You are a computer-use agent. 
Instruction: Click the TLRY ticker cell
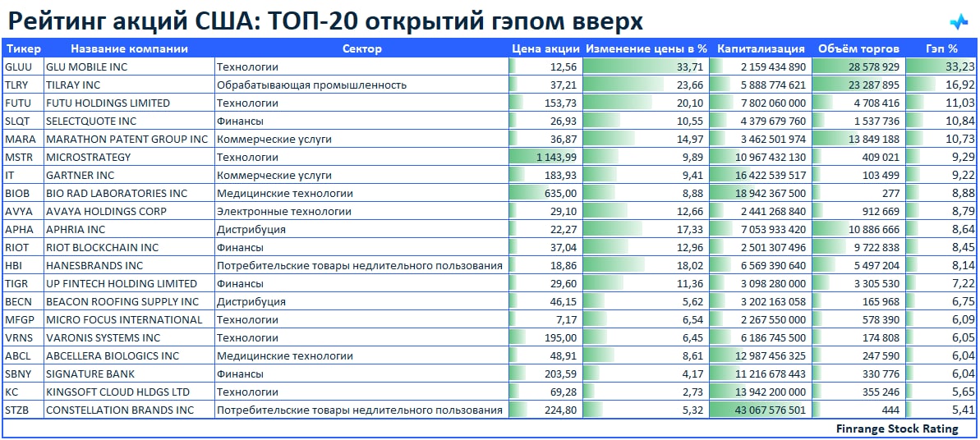[x=23, y=85]
